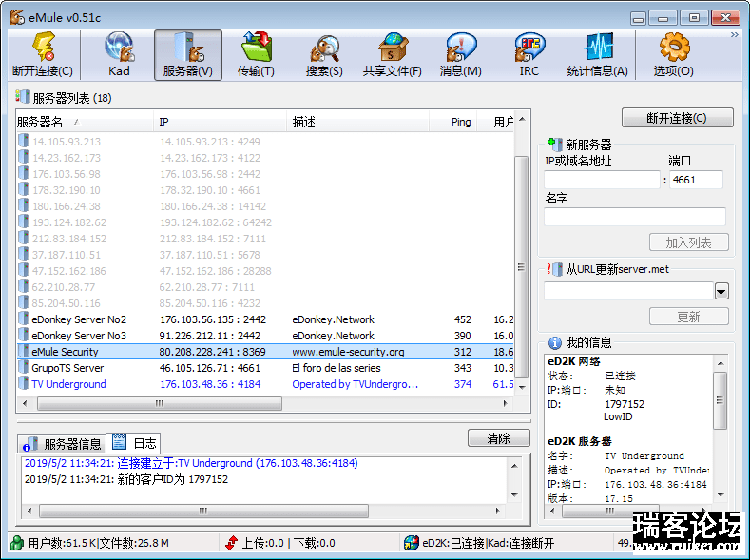Sort by Ping column header
Screen dimensions: 750x560
click(453, 122)
